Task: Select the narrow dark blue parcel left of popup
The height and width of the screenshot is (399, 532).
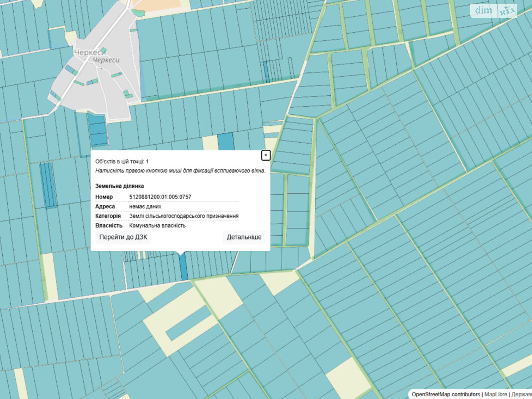Action: [x=48, y=185]
